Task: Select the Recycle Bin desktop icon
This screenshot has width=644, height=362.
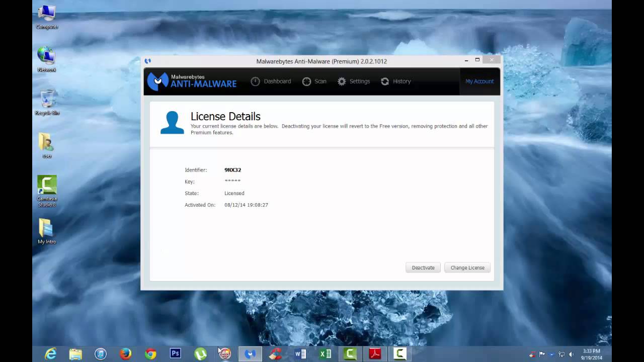Action: pos(47,103)
